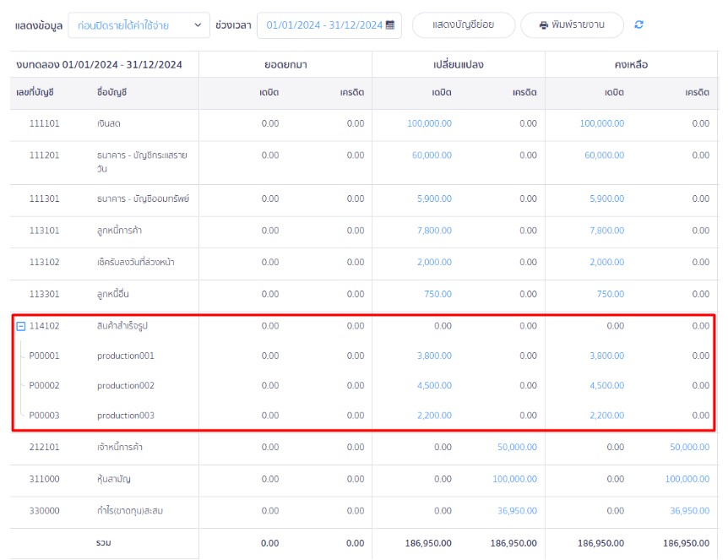Open the 60,000.00 change debit amount link
This screenshot has width=728, height=560.
tap(432, 155)
